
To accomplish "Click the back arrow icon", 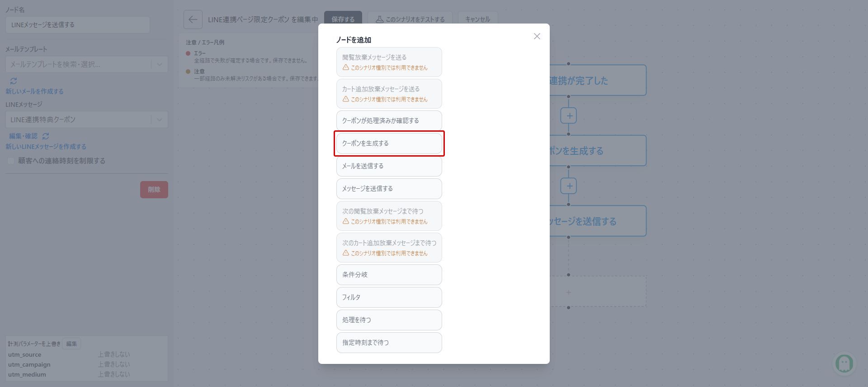I will [x=193, y=19].
